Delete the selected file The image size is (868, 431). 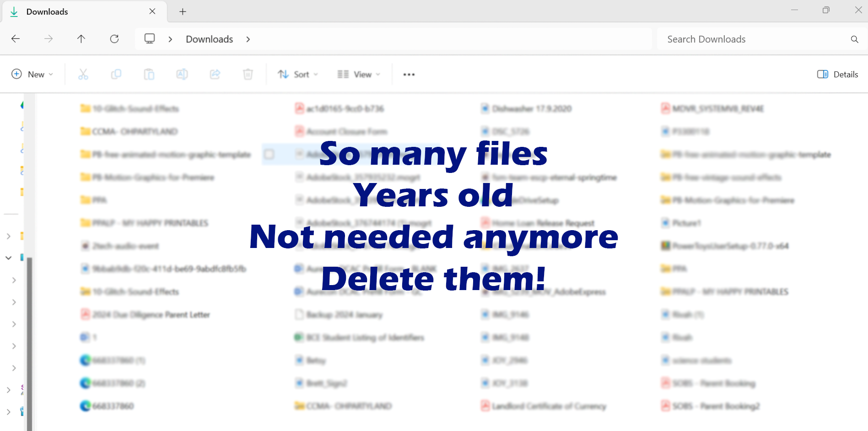(248, 74)
